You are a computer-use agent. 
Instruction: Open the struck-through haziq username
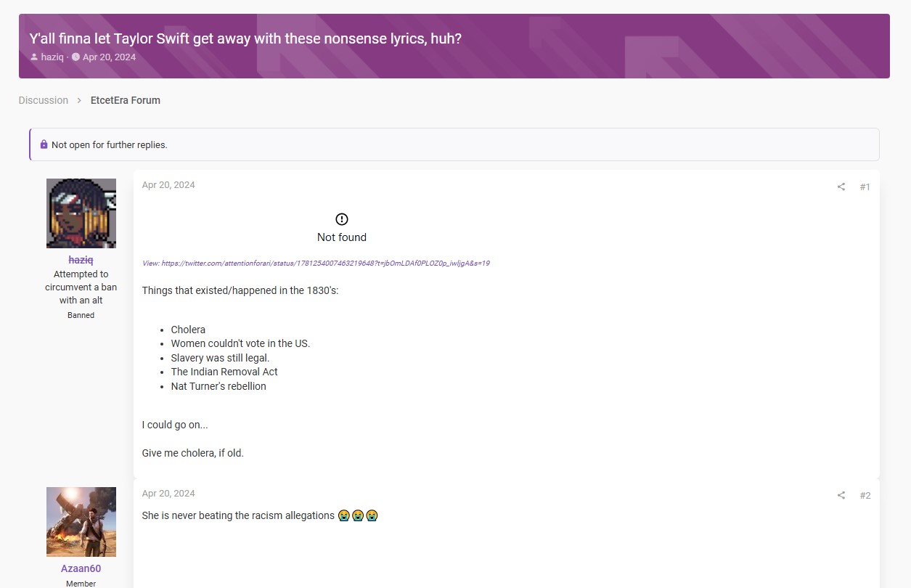click(81, 260)
